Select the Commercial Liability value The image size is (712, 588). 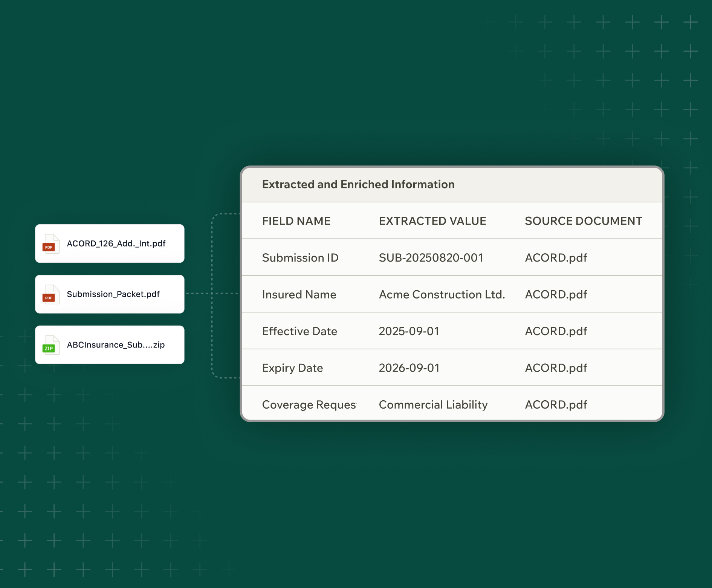point(433,405)
